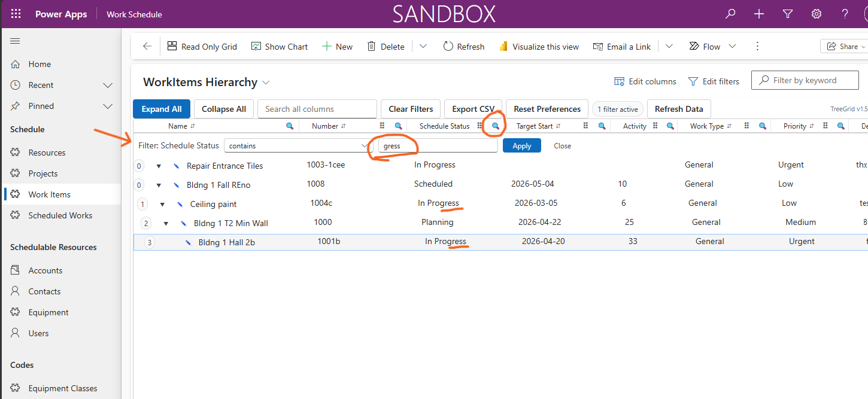The image size is (868, 399).
Task: Open Scheduled Works in left navigation
Action: 60,215
